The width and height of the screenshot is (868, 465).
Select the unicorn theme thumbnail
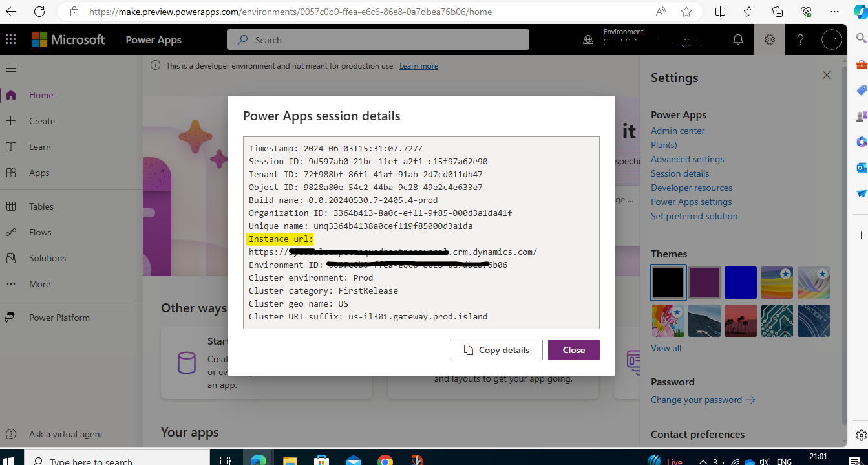click(x=668, y=320)
